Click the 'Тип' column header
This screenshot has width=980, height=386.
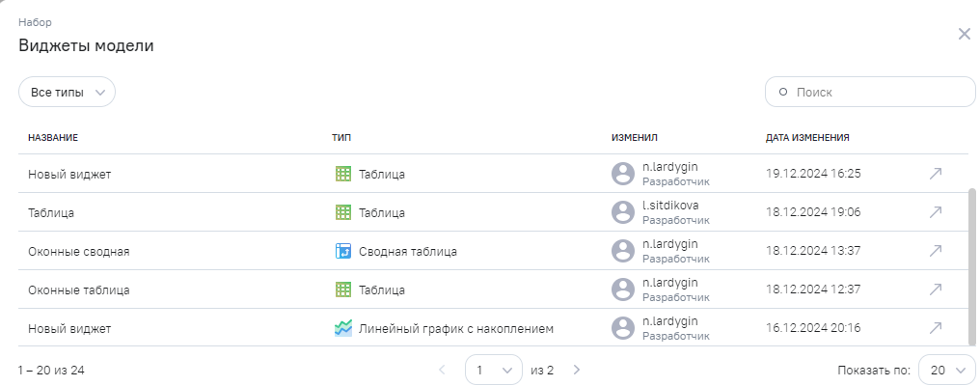341,138
